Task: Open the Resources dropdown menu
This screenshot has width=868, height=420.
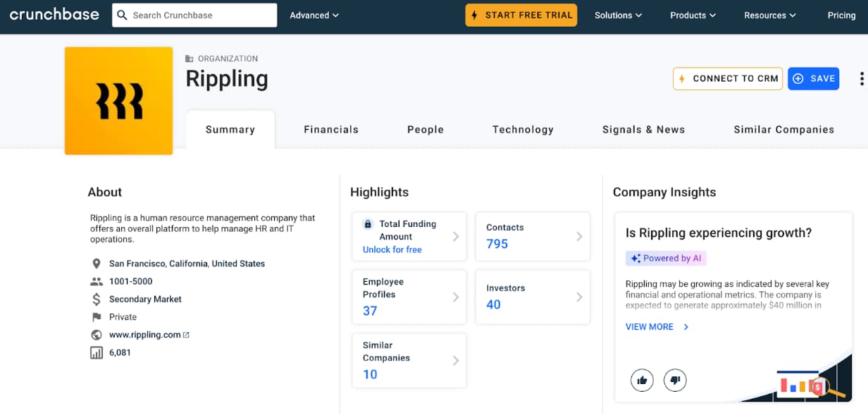Action: (x=770, y=15)
